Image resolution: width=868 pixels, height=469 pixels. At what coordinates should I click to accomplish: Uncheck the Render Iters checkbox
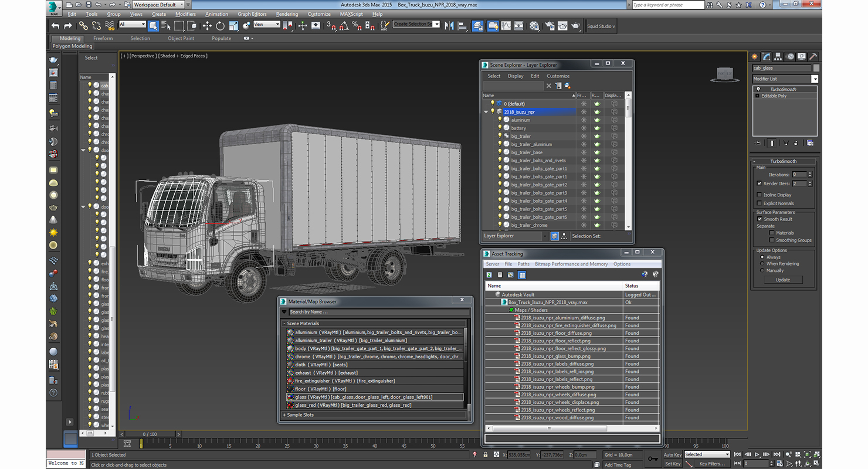click(x=759, y=183)
